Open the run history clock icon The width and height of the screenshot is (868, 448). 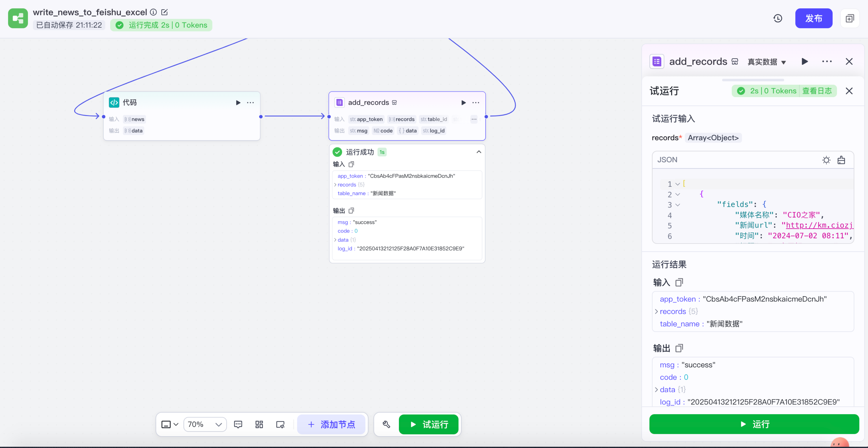click(x=777, y=18)
